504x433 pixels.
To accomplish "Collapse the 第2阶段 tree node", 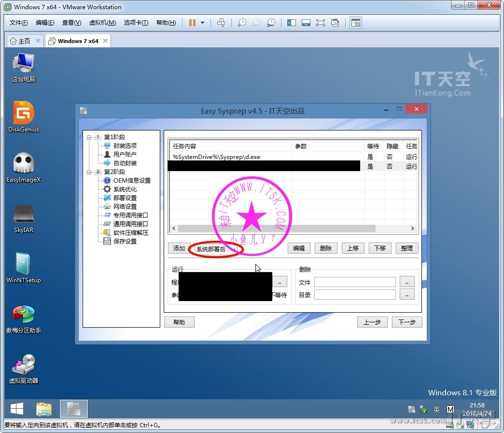I will (x=89, y=172).
